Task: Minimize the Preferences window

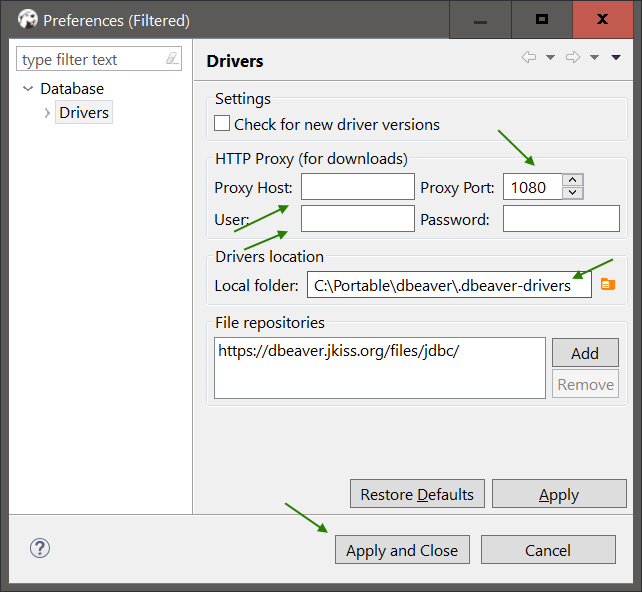Action: tap(480, 20)
